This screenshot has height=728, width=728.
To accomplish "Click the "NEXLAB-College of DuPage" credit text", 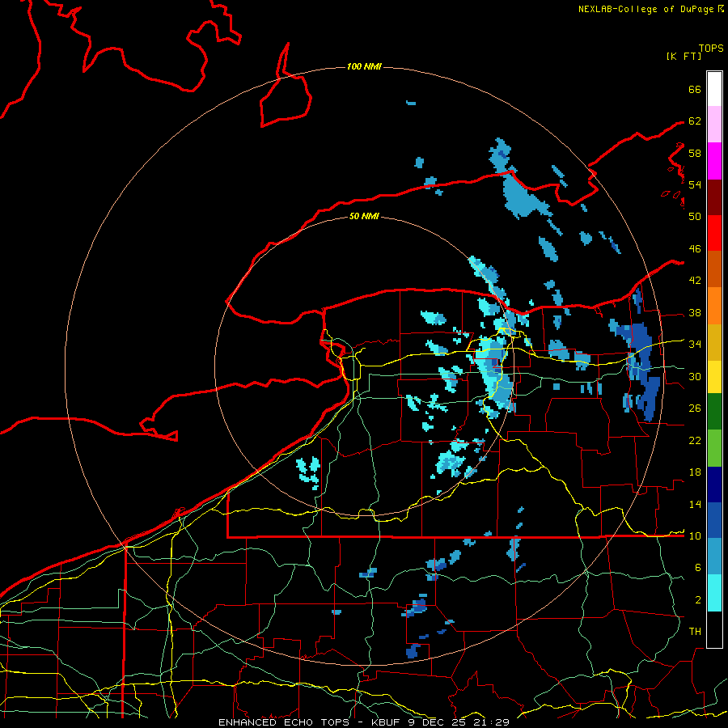I will pos(645,9).
